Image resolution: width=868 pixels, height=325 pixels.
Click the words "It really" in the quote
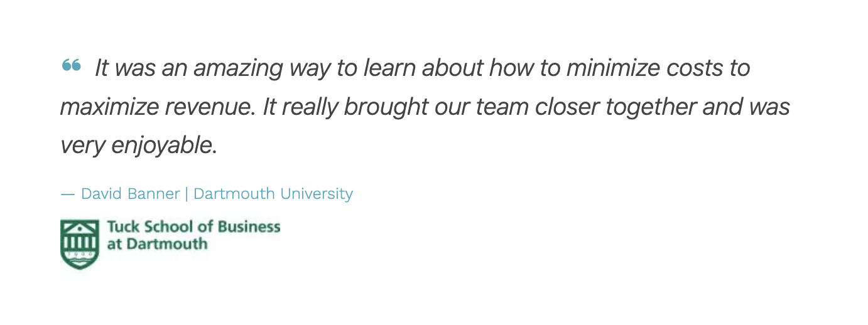pos(300,107)
